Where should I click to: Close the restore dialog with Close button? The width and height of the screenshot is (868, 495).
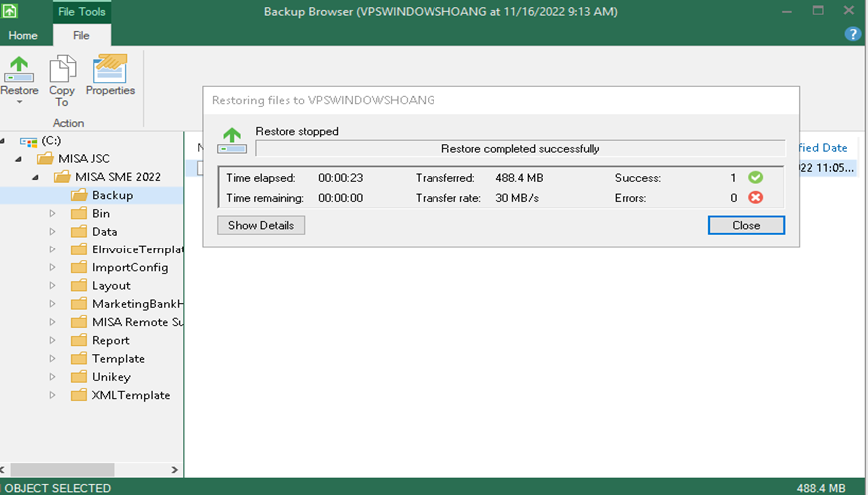coord(745,225)
